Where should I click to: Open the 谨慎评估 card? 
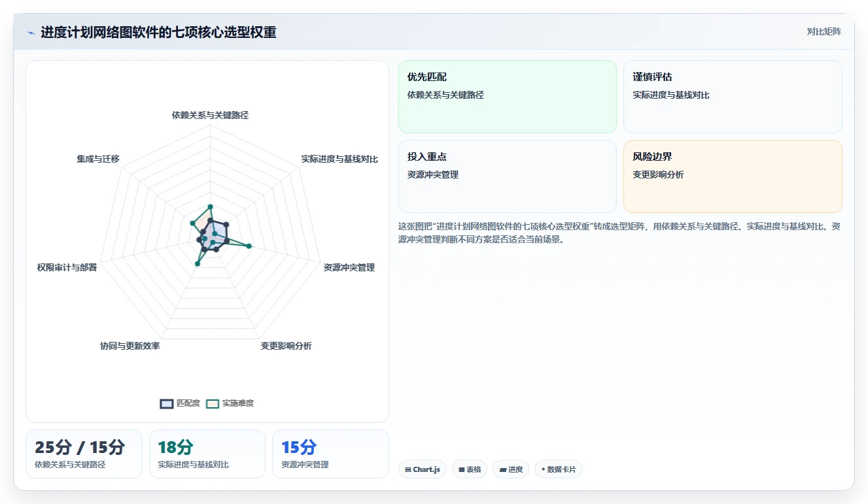click(733, 97)
